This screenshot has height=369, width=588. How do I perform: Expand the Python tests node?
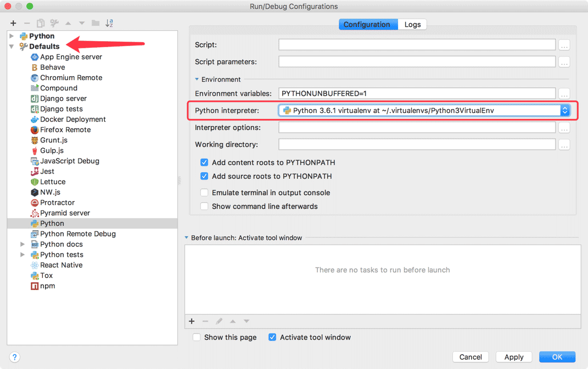[x=23, y=255]
